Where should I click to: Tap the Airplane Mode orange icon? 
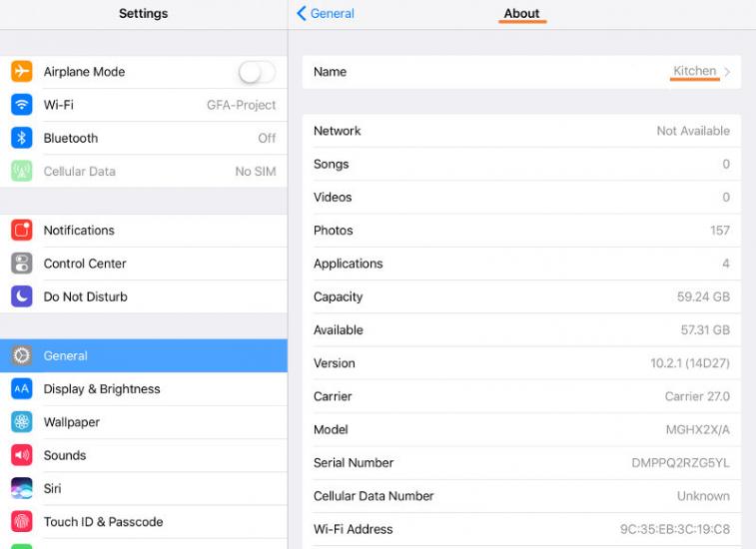22,71
